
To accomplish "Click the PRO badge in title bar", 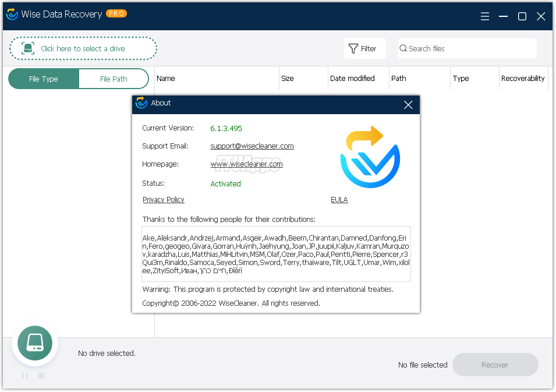I will click(x=116, y=13).
